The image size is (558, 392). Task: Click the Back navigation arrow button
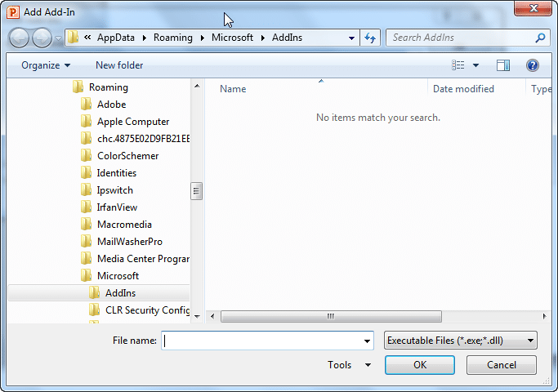[20, 38]
